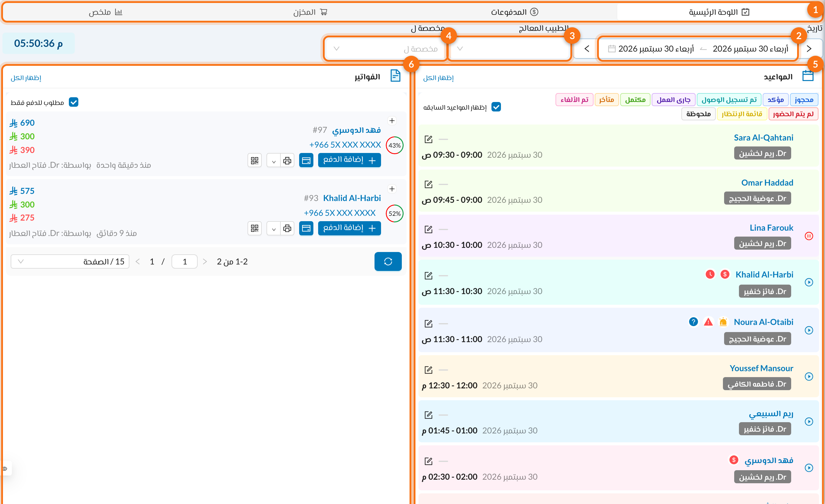
Task: Refresh the invoices list
Action: (x=388, y=261)
